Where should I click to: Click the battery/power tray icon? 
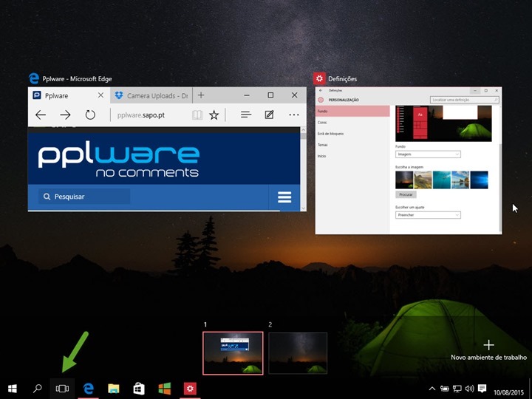point(445,389)
